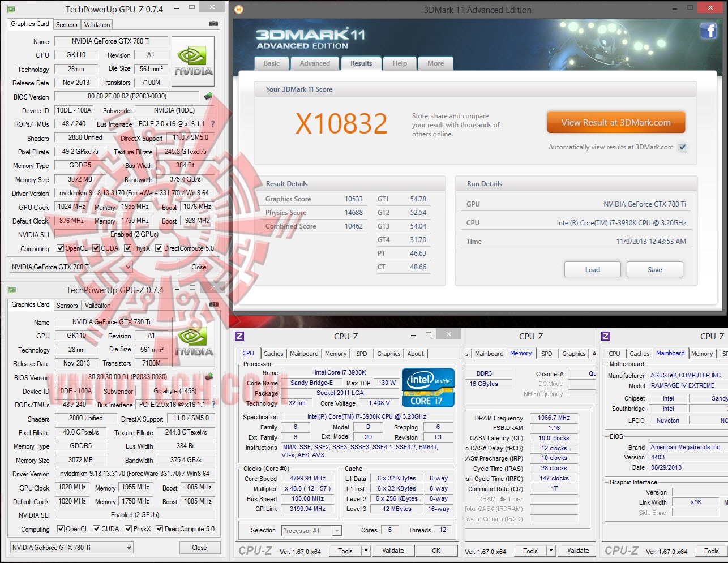Expand Tools dropdown arrow in CPU-Z CPU window
Viewport: 728px width, 563px height.
click(366, 551)
